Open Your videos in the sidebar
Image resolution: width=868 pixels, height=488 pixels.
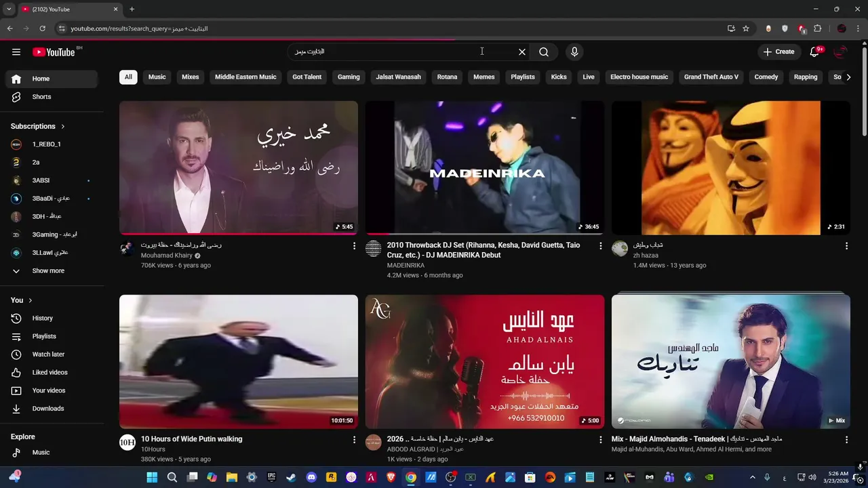(x=52, y=390)
